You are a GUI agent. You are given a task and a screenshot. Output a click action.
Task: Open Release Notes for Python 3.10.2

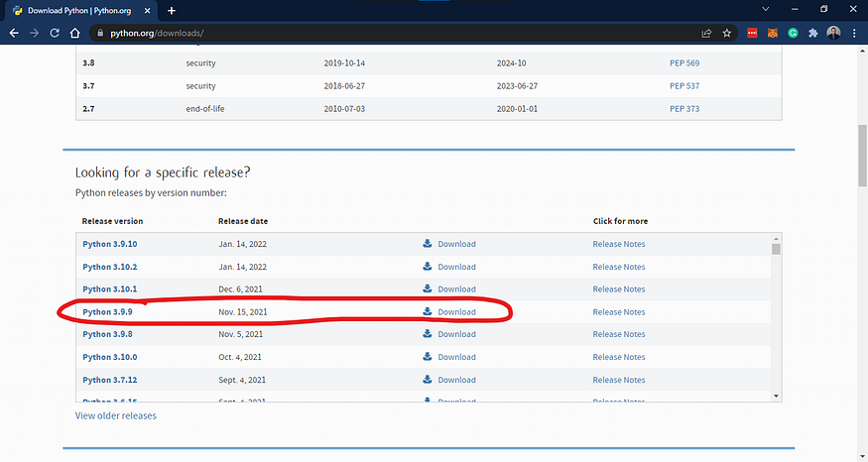tap(619, 267)
